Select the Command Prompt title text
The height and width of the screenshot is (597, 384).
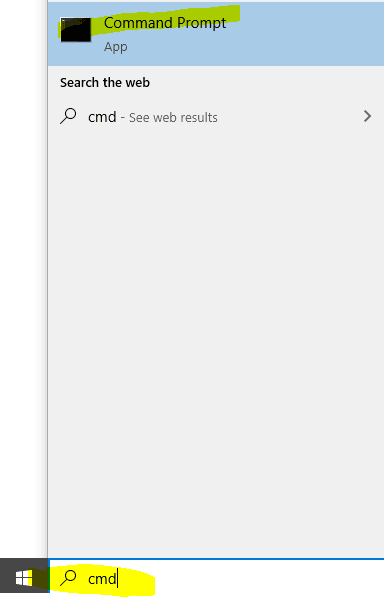(165, 23)
